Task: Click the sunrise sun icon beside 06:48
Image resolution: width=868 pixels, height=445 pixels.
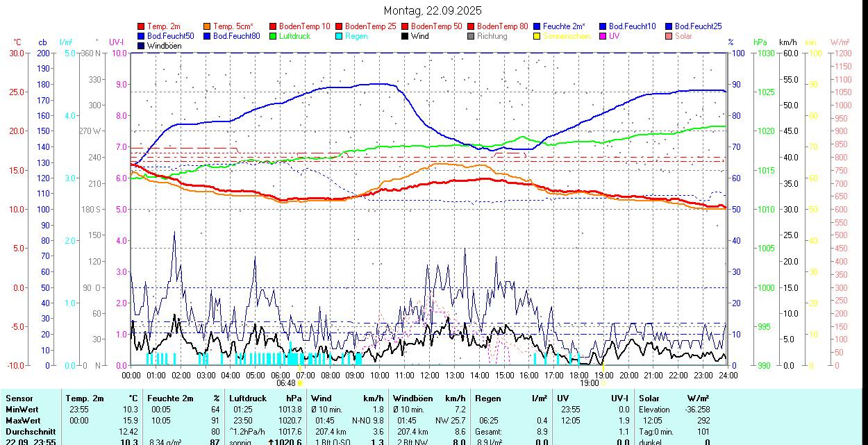Action: click(x=301, y=383)
